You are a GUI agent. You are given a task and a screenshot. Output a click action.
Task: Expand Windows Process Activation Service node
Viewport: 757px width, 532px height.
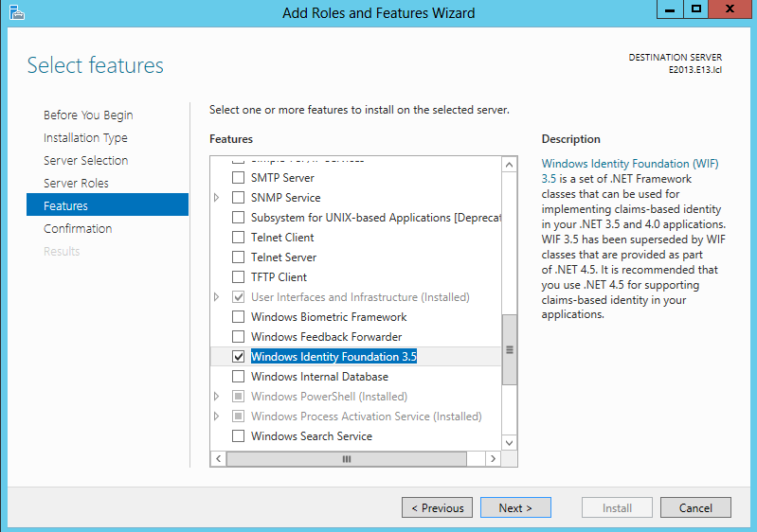tap(217, 416)
